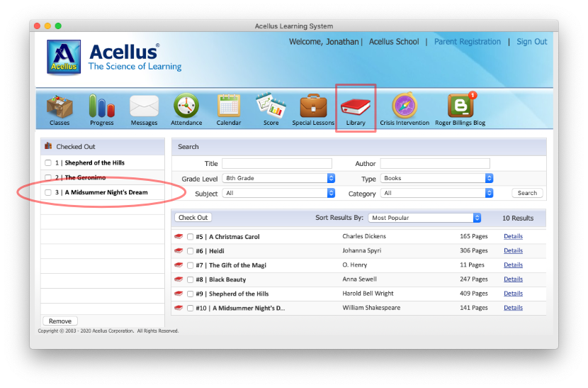Open the Grade Level dropdown
This screenshot has height=388, width=588.
(x=278, y=178)
